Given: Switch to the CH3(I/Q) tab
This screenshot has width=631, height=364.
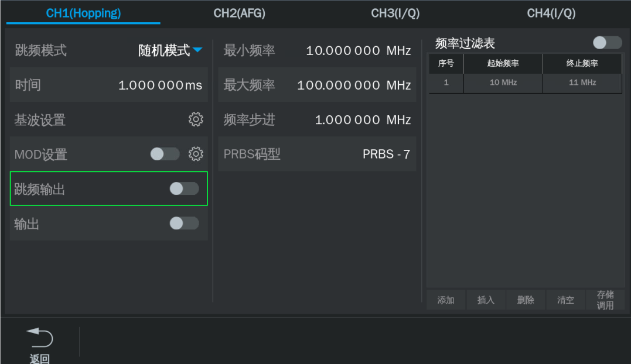Looking at the screenshot, I should 395,13.
